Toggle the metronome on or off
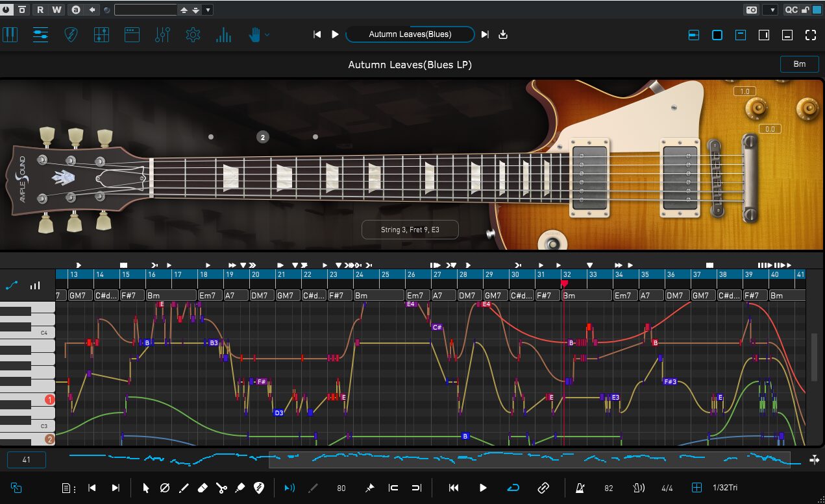 (x=579, y=488)
